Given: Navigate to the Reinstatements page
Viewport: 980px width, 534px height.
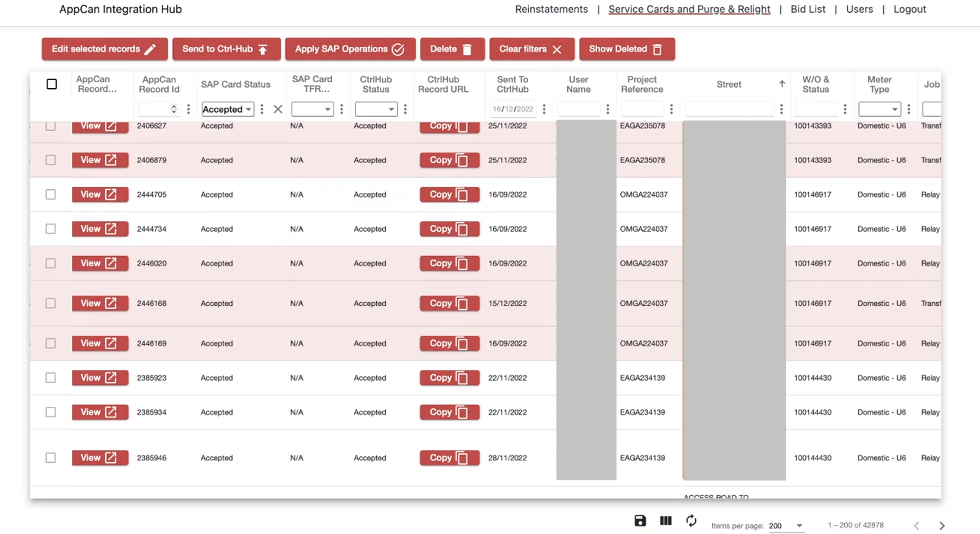Looking at the screenshot, I should coord(551,9).
